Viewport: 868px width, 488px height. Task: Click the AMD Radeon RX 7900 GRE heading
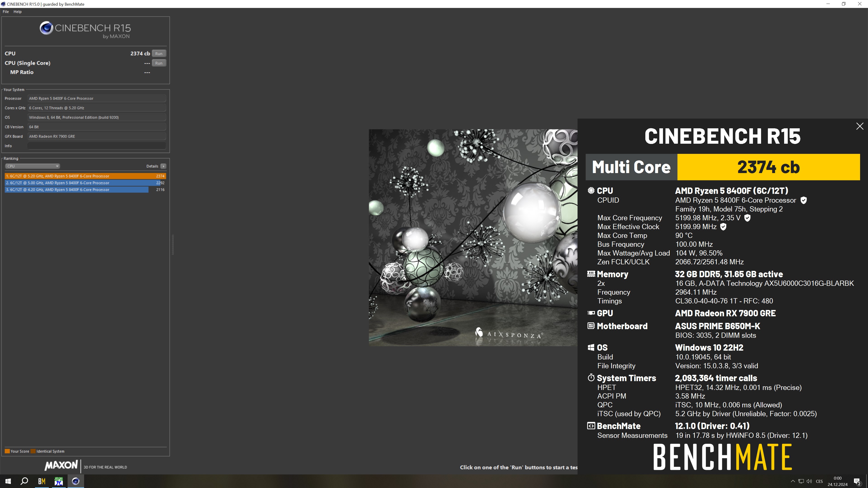tap(725, 313)
